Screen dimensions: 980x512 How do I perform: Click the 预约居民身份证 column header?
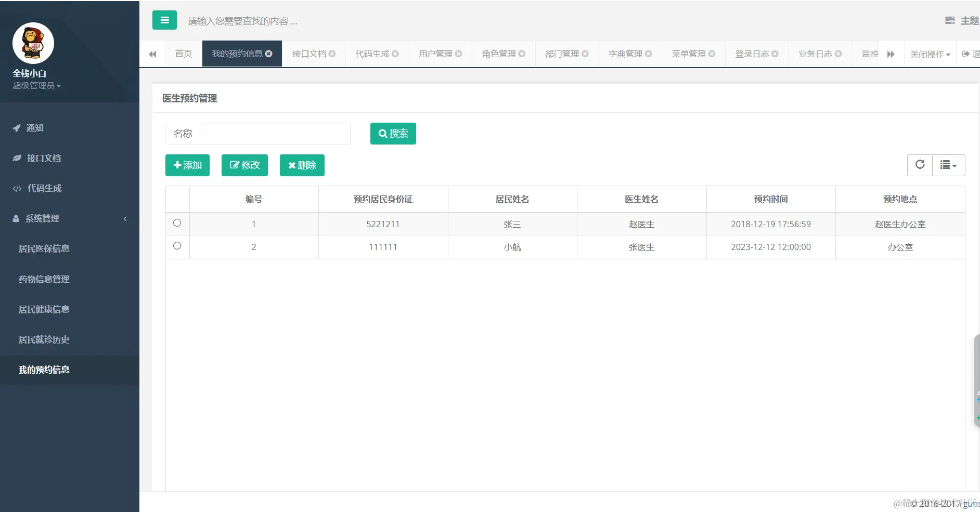tap(383, 199)
